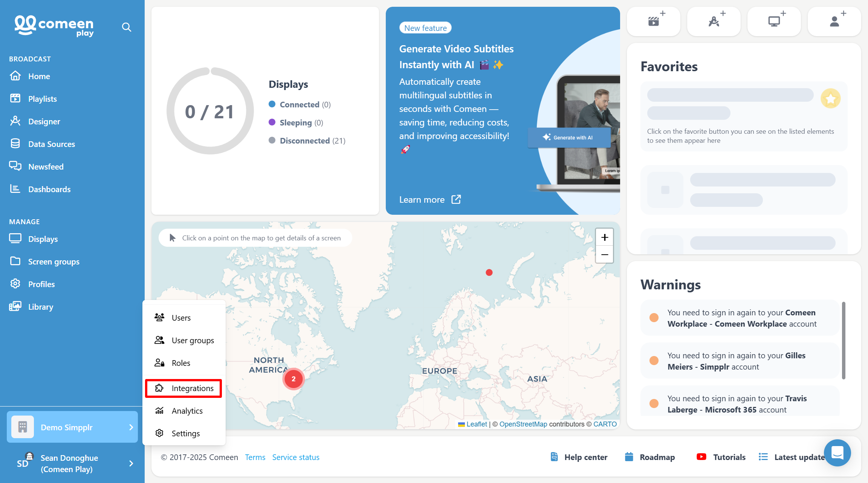
Task: Open the search icon in sidebar
Action: point(127,27)
